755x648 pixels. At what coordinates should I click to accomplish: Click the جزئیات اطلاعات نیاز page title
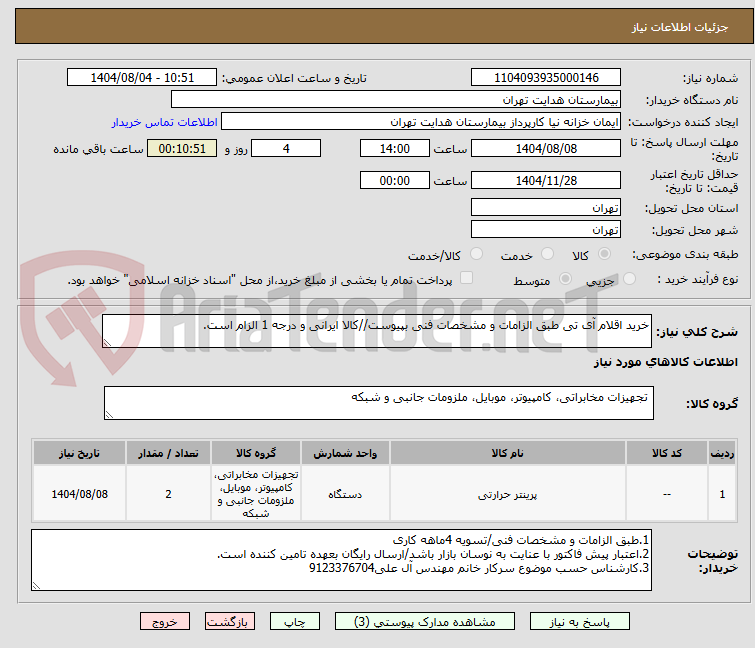pyautogui.click(x=680, y=27)
